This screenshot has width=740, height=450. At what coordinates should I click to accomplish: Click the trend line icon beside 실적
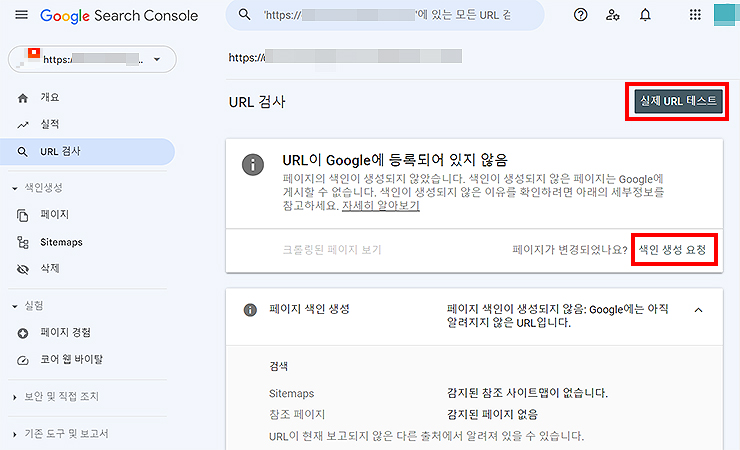point(23,125)
